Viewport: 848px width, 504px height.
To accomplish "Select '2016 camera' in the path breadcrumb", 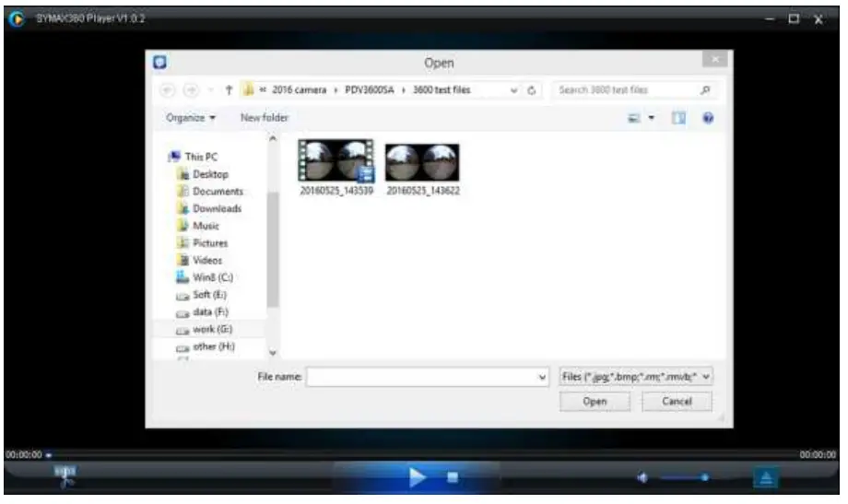I will (x=299, y=90).
